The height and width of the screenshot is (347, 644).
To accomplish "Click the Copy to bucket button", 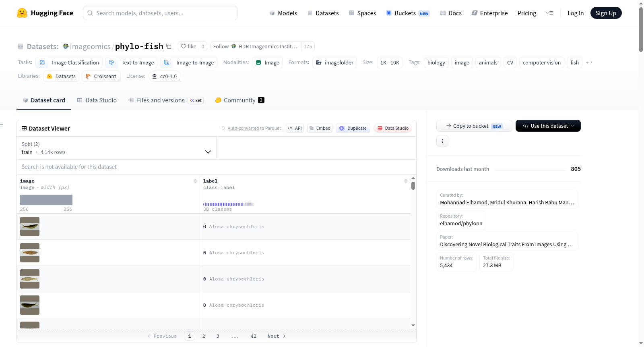I will [474, 126].
